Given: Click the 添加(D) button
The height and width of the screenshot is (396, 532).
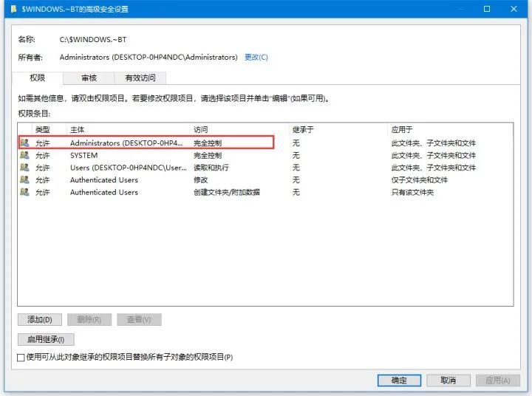Looking at the screenshot, I should point(40,320).
